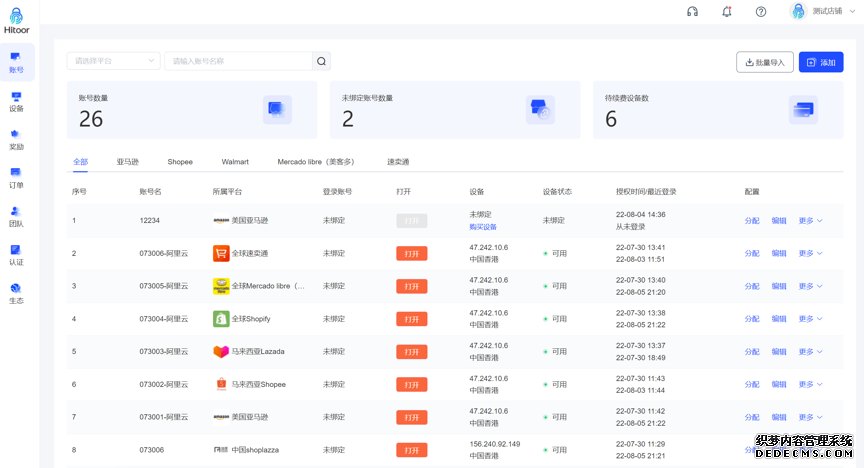Click Shopify logo in row 4
This screenshot has height=468, width=864.
click(x=221, y=319)
